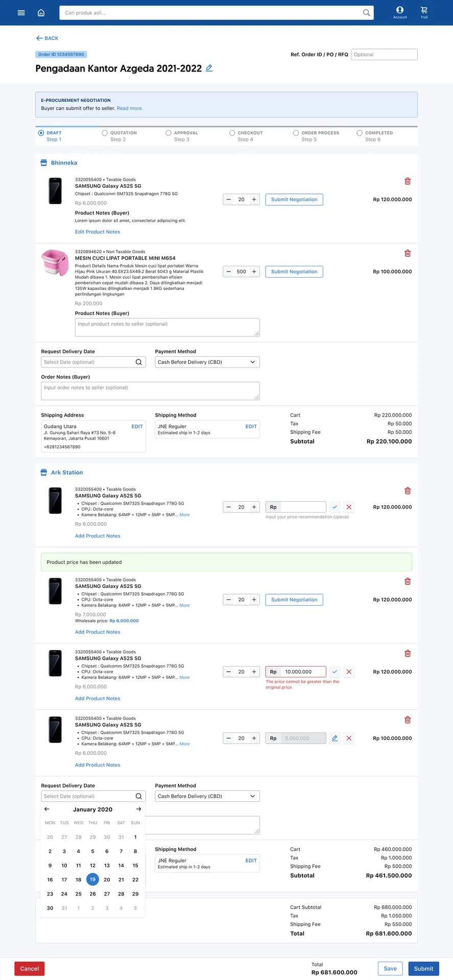
Task: Go to next month in calendar
Action: pyautogui.click(x=138, y=809)
